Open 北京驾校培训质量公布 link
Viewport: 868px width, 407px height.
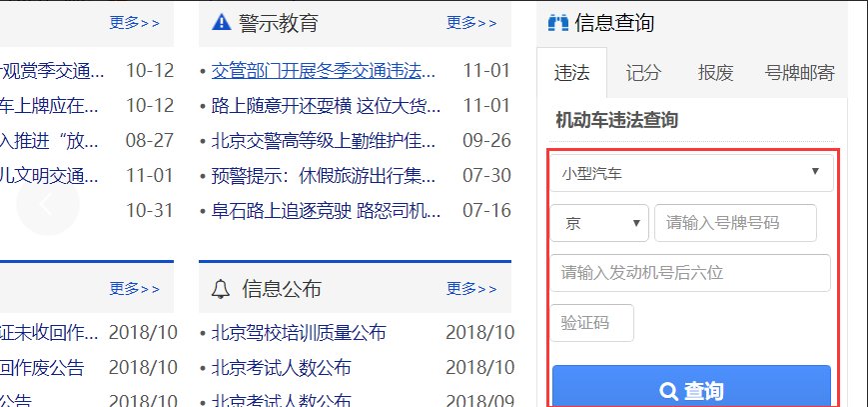299,333
